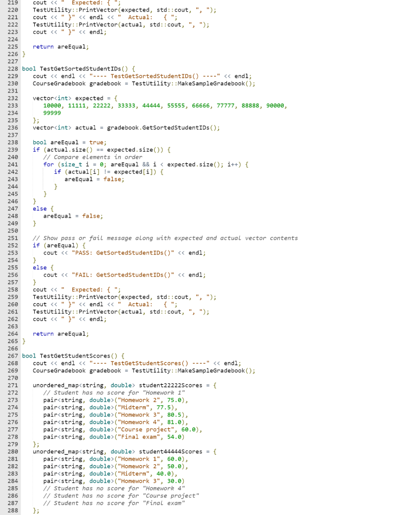Click the TestGetStudentScores function name
The image size is (420, 515).
[73, 356]
